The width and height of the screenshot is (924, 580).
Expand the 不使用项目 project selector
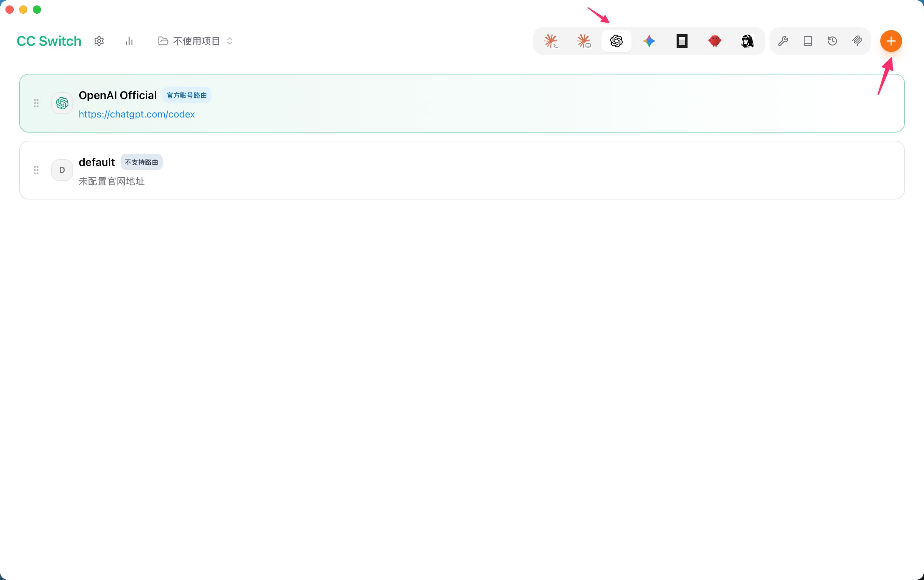[195, 41]
